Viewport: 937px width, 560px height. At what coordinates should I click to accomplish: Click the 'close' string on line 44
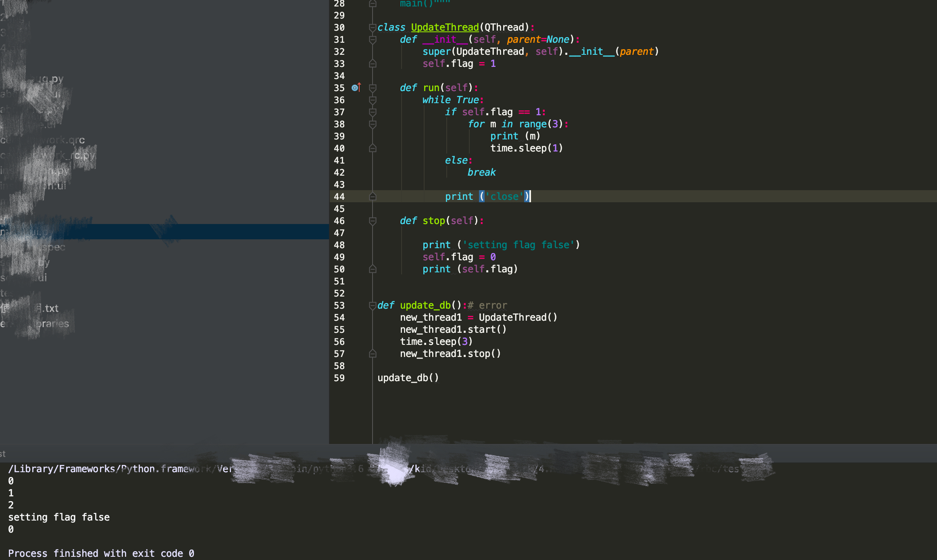click(x=504, y=197)
